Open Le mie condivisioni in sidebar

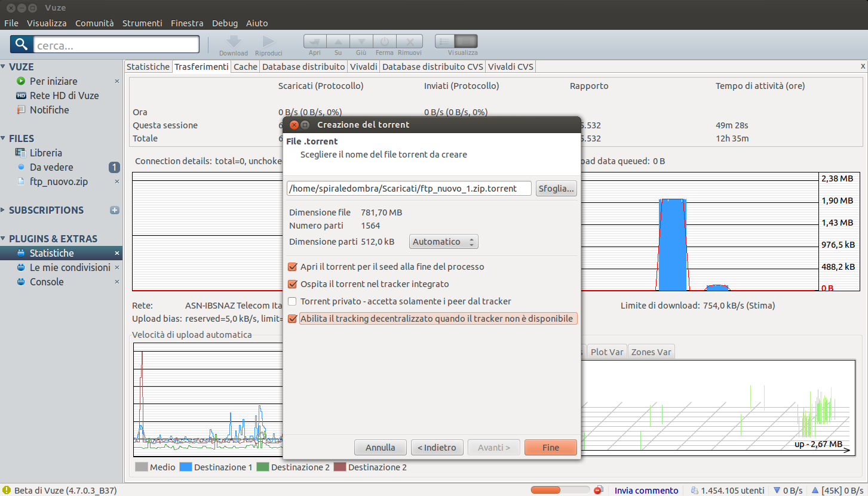tap(70, 267)
